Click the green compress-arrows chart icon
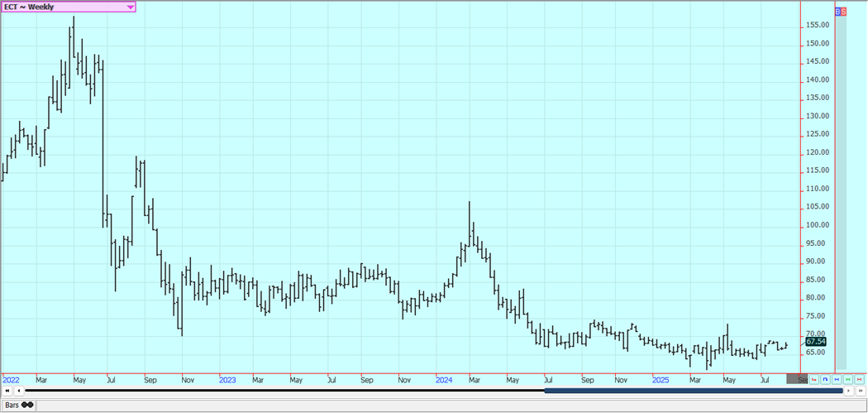The image size is (868, 413). coord(848,379)
